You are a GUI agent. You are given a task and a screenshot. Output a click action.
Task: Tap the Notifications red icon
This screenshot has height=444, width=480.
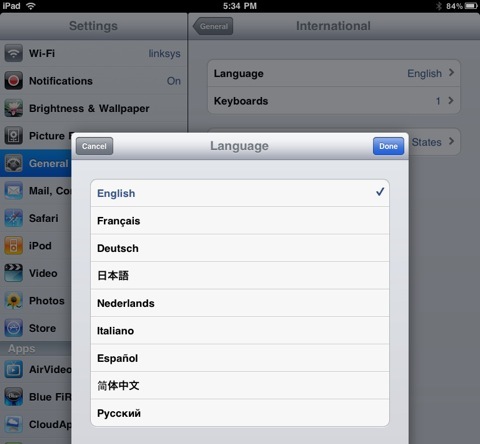(x=13, y=81)
